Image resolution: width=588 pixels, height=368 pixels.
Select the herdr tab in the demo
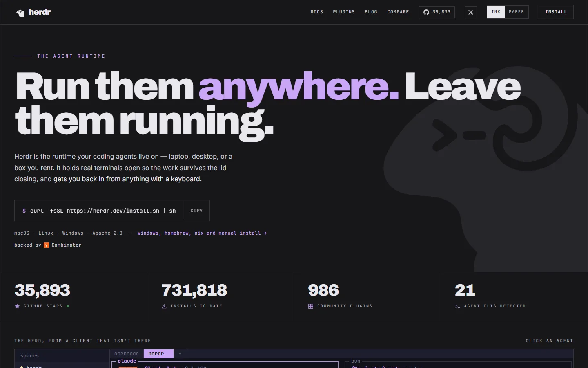pos(158,354)
